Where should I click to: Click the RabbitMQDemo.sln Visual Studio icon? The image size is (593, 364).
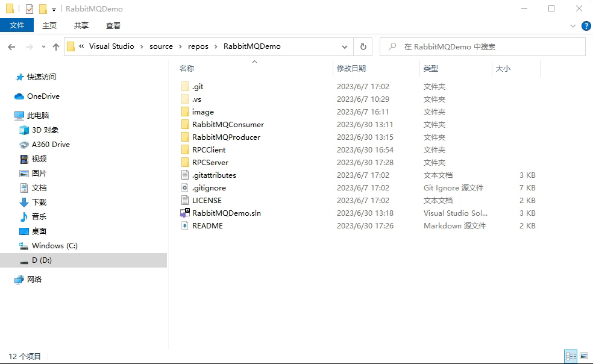tap(185, 213)
